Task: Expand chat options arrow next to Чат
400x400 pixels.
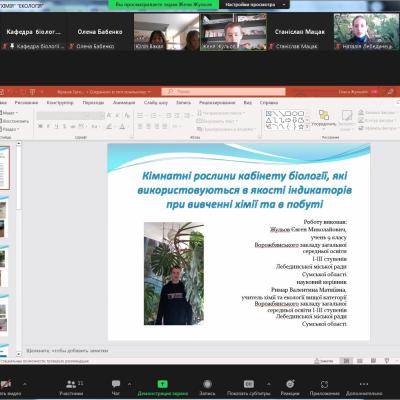Action: click(130, 384)
